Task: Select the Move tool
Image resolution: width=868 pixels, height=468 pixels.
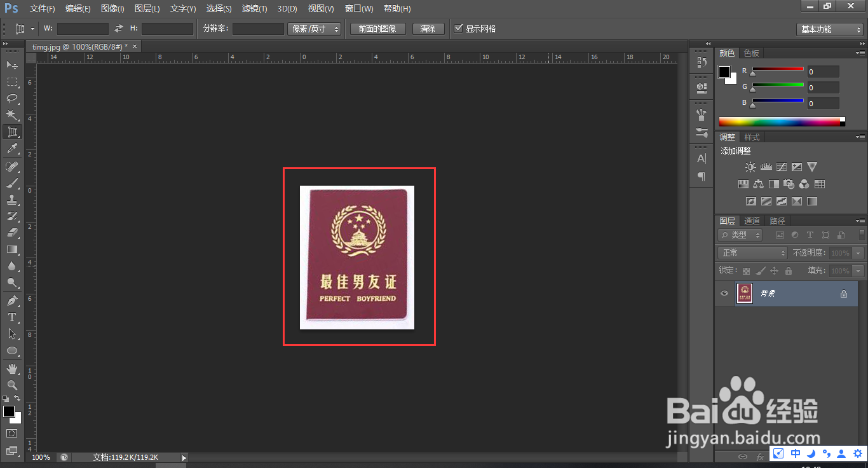Action: [x=12, y=65]
